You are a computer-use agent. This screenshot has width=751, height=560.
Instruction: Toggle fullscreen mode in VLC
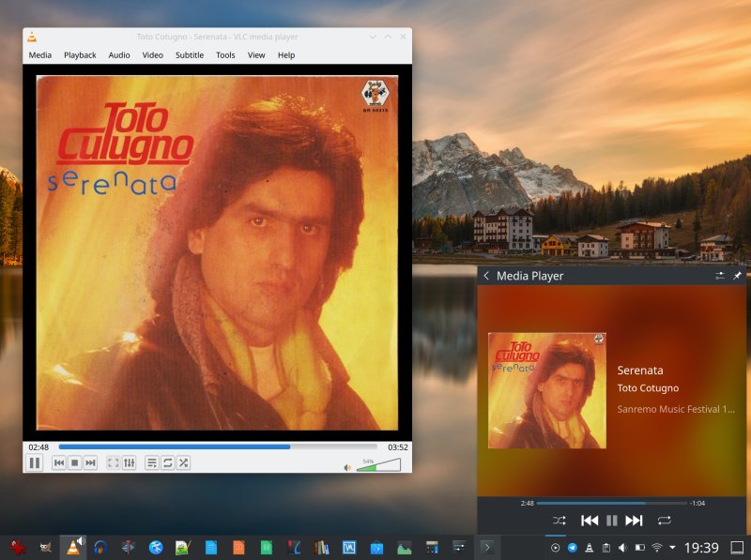[x=113, y=462]
